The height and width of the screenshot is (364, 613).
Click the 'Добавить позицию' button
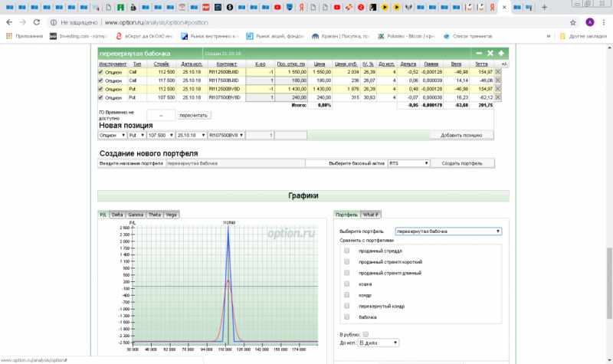[x=461, y=135]
